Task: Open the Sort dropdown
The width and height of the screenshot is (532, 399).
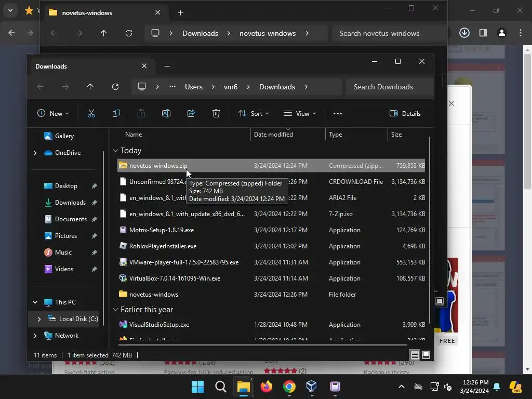Action: (254, 114)
